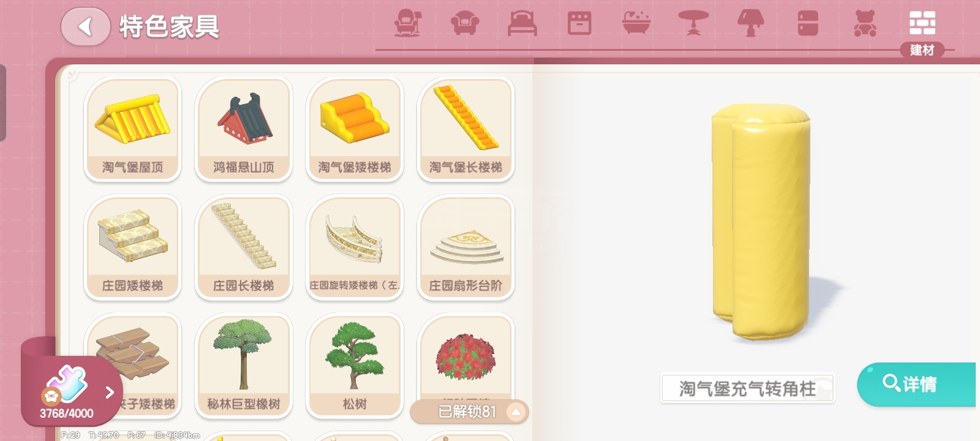View 详情 details of selected item
980x441 pixels.
tap(916, 385)
